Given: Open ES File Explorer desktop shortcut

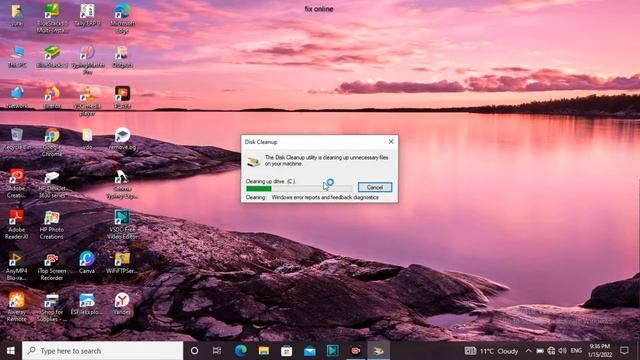Looking at the screenshot, I should click(x=87, y=304).
